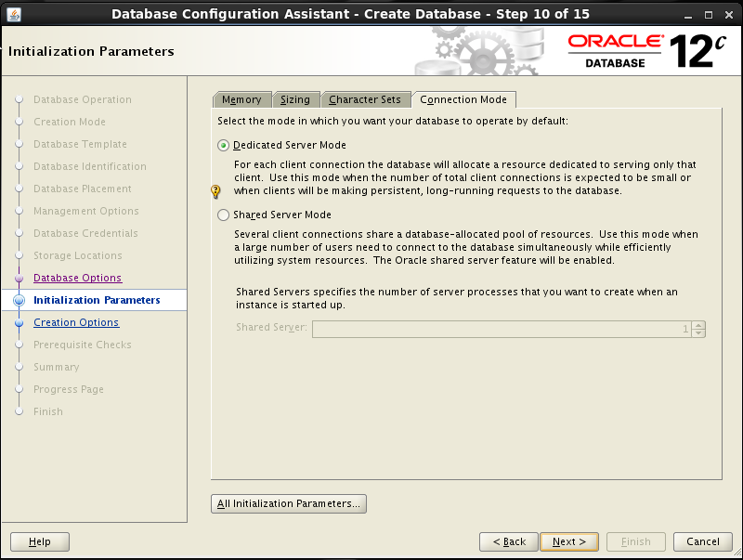
Task: Click the Shared Server number field
Action: click(x=502, y=330)
